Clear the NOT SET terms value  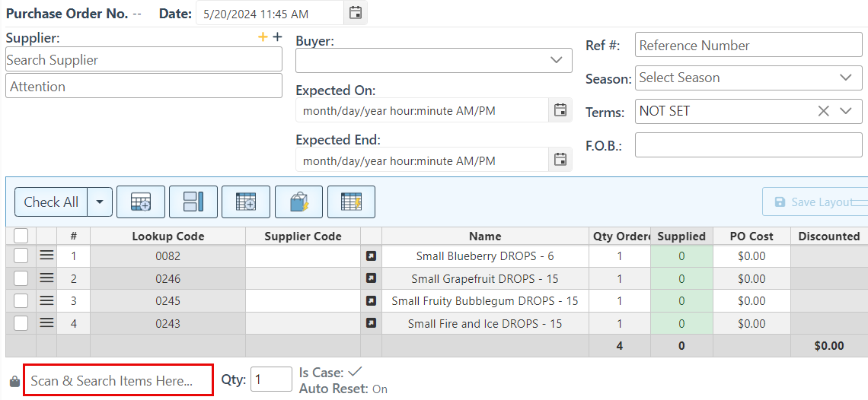coord(823,111)
